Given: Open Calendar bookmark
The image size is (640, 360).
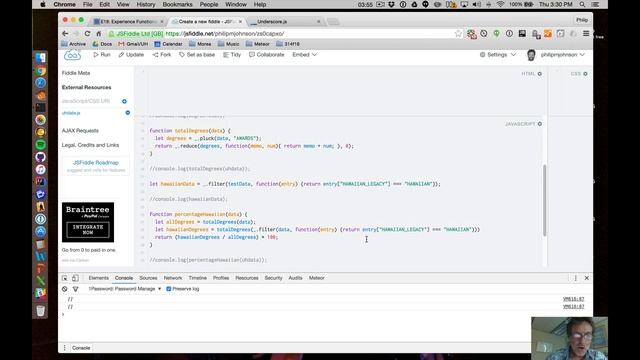Looking at the screenshot, I should coord(168,44).
